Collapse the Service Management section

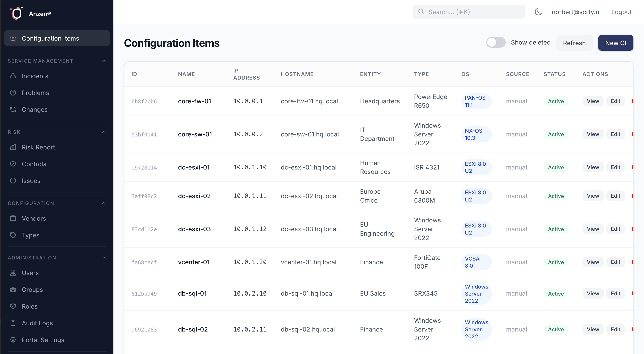104,61
